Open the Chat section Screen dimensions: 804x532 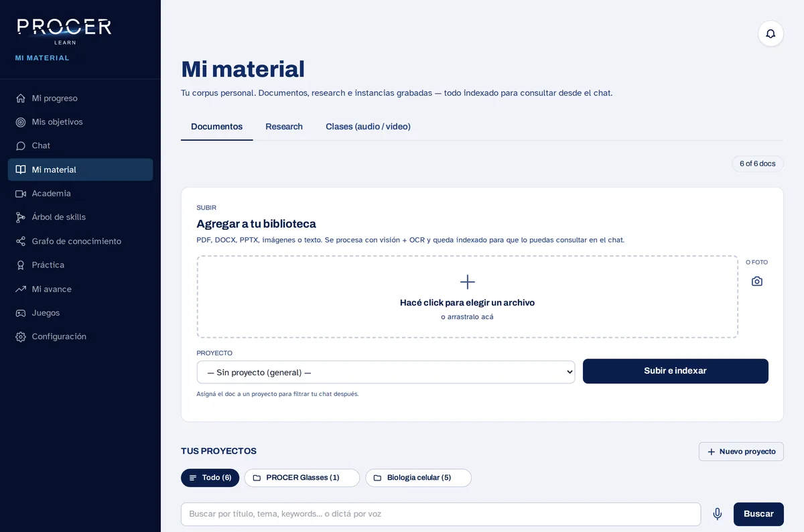click(x=80, y=145)
